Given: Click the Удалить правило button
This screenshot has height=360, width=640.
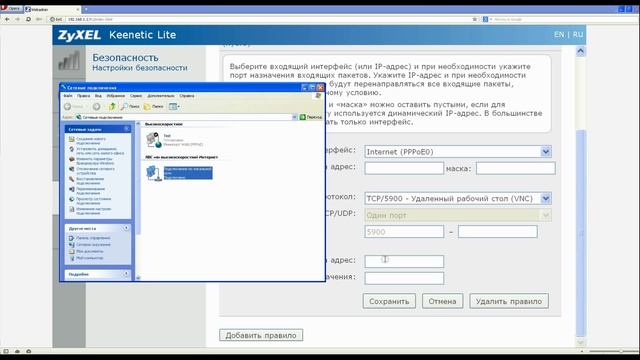Looking at the screenshot, I should [x=509, y=301].
